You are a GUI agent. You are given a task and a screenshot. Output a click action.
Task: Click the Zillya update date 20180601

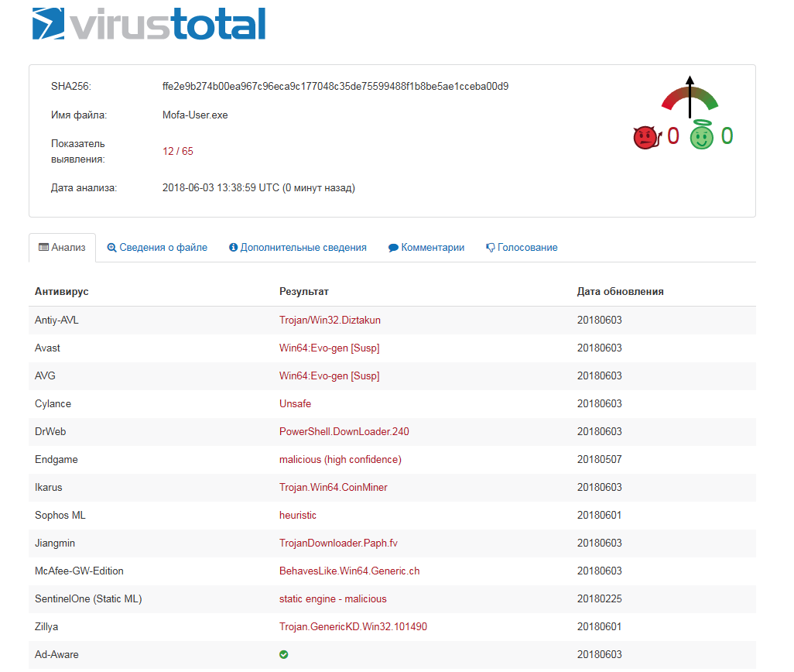click(600, 626)
